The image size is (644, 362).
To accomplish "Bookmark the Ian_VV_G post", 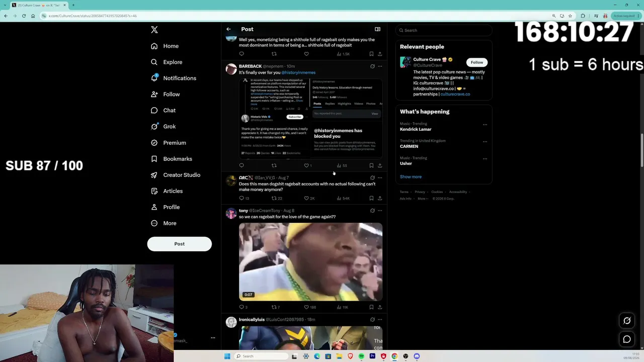I will (371, 198).
